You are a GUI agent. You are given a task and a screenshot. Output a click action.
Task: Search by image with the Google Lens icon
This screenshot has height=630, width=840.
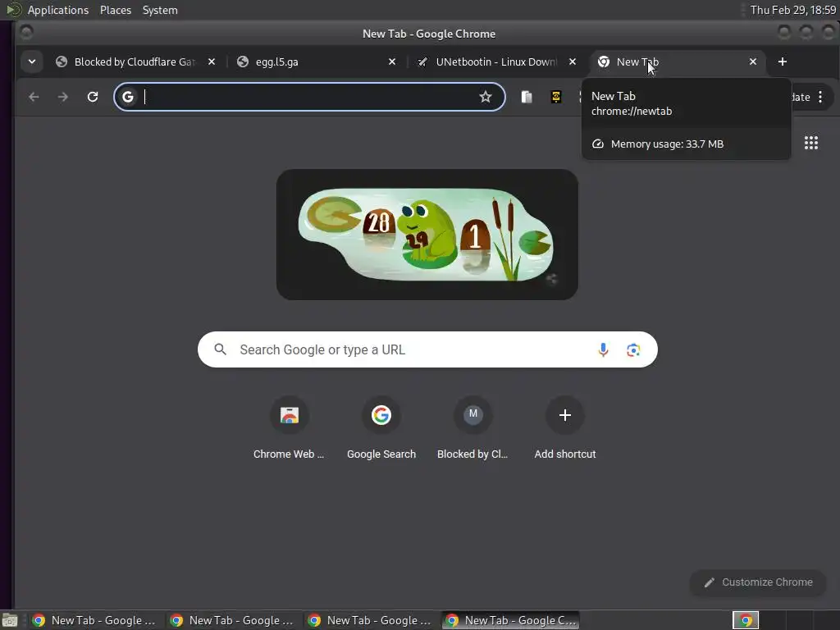pyautogui.click(x=633, y=349)
